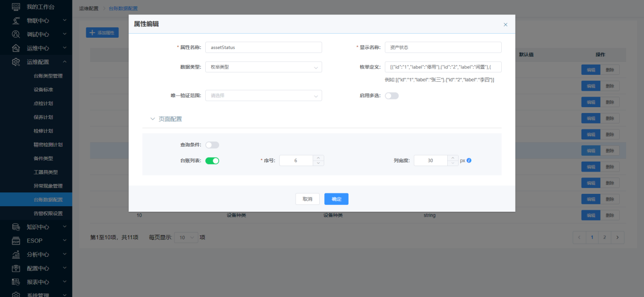Turn on the 查询条件 toggle

[212, 145]
